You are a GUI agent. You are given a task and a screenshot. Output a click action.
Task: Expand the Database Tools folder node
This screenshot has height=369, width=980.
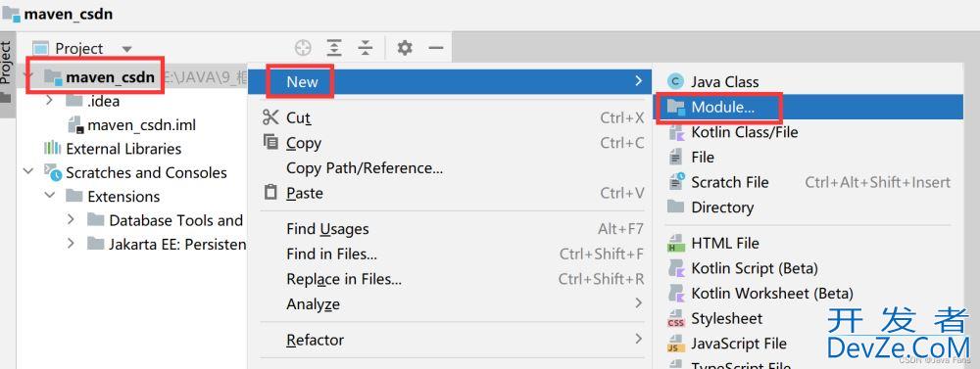[71, 220]
